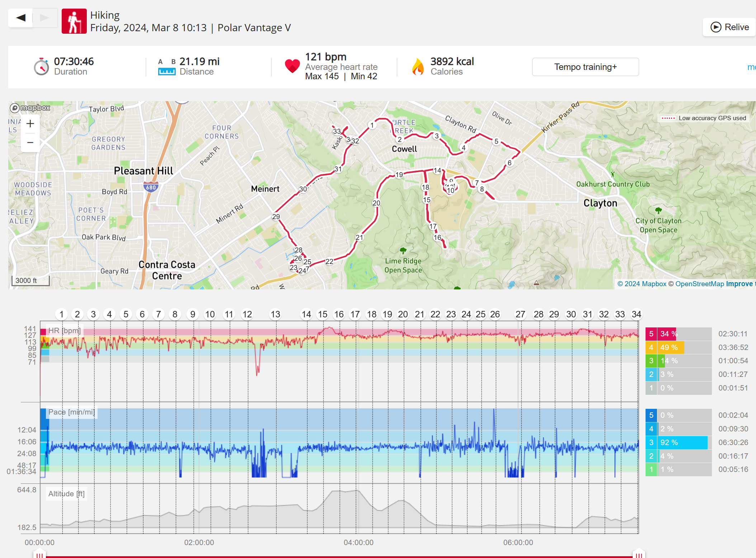Viewport: 756px width, 558px height.
Task: Open the Tempo training+ benefit box
Action: pyautogui.click(x=585, y=67)
